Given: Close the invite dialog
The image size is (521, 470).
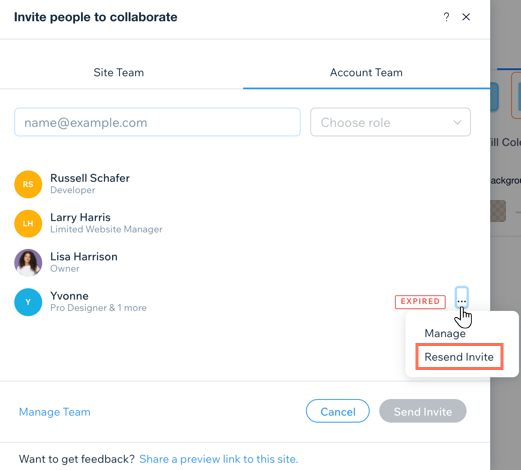Looking at the screenshot, I should (466, 17).
